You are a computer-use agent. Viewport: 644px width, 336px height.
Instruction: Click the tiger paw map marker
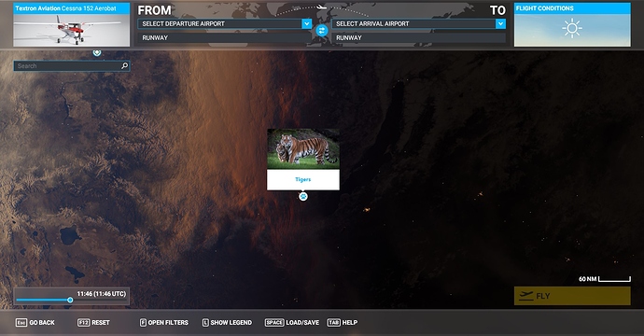(x=303, y=196)
